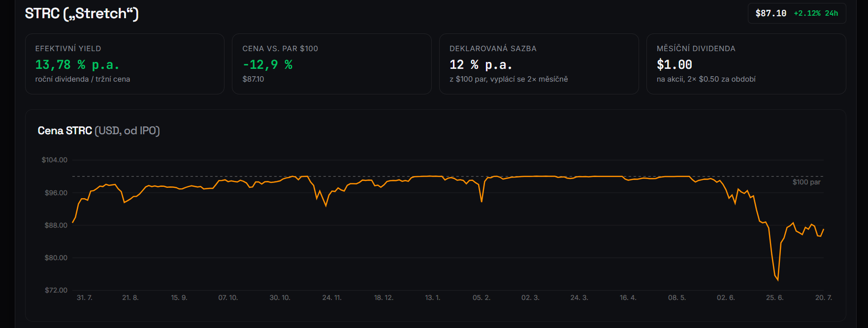Click the 31. 7. date axis label
Viewport: 868px width, 328px height.
(x=85, y=298)
